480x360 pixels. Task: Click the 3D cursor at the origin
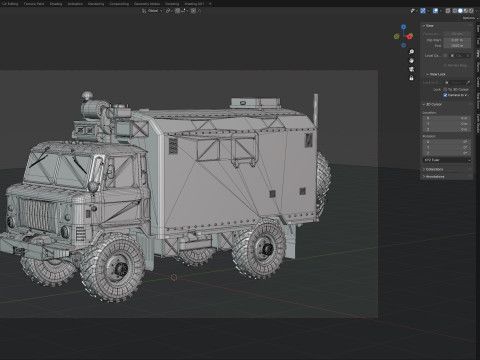coord(174,277)
